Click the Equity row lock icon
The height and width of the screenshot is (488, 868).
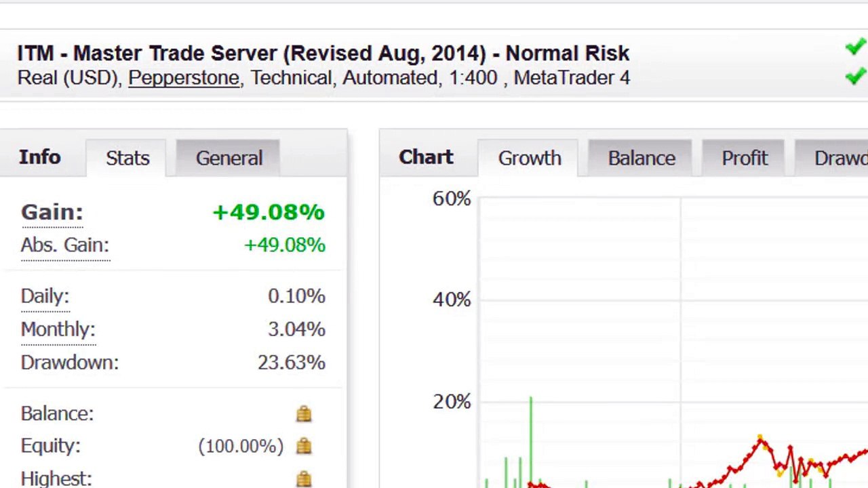click(304, 446)
